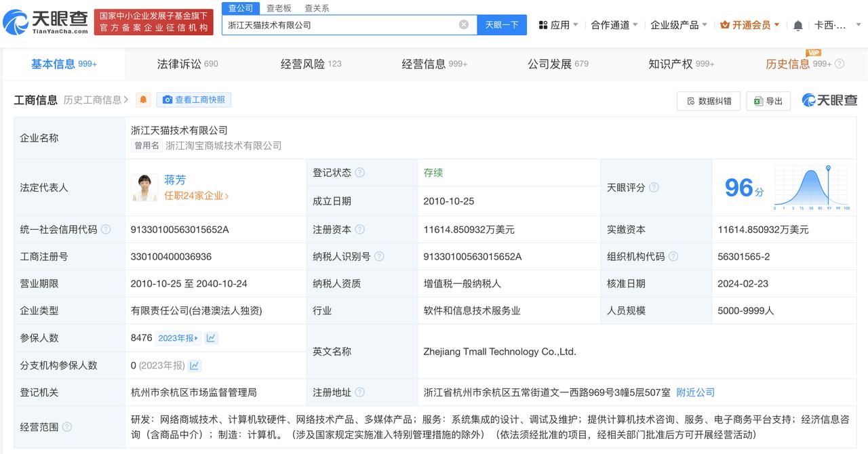Open trend chart icon for 分支机构参保人数

pos(195,365)
